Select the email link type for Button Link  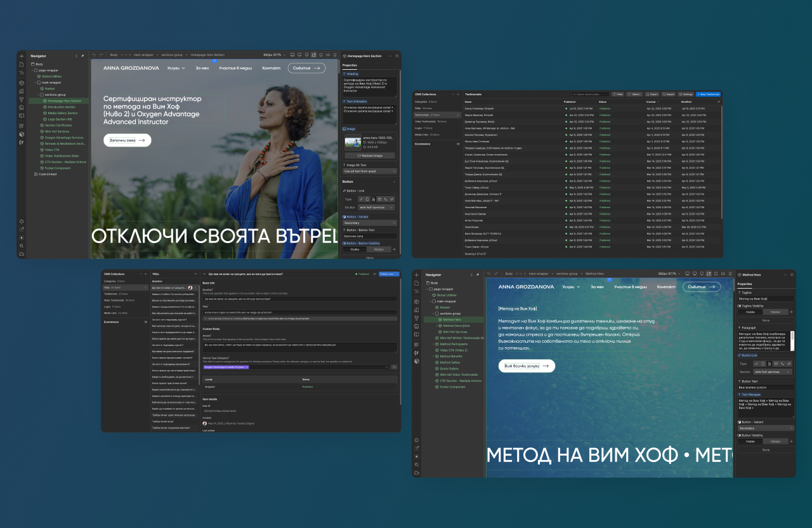[x=379, y=199]
